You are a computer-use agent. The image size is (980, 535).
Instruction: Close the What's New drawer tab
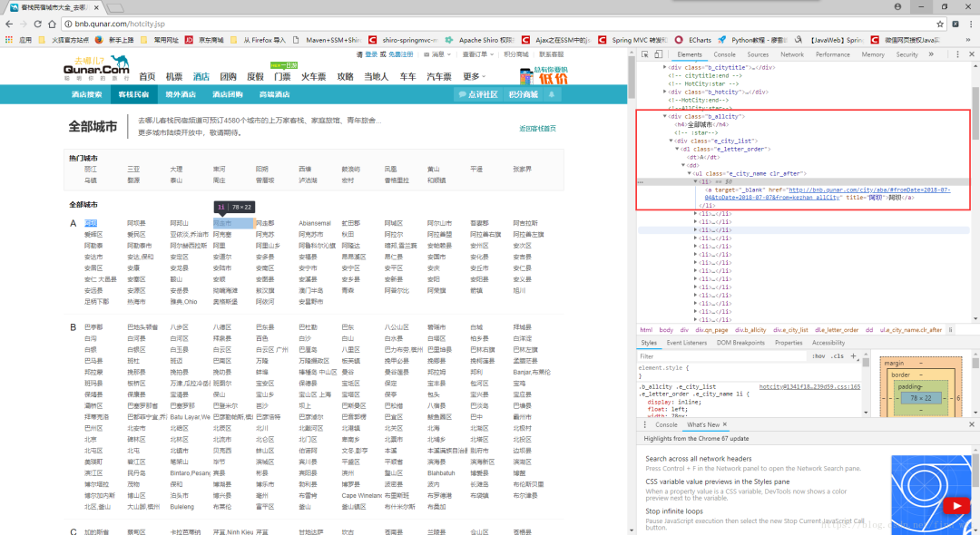pos(725,424)
